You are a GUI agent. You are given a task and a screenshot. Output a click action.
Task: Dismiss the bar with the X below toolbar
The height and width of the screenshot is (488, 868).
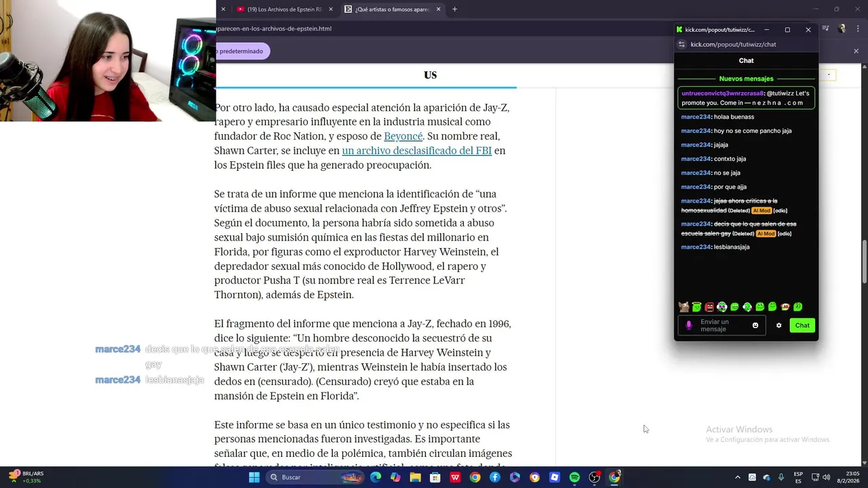point(856,52)
